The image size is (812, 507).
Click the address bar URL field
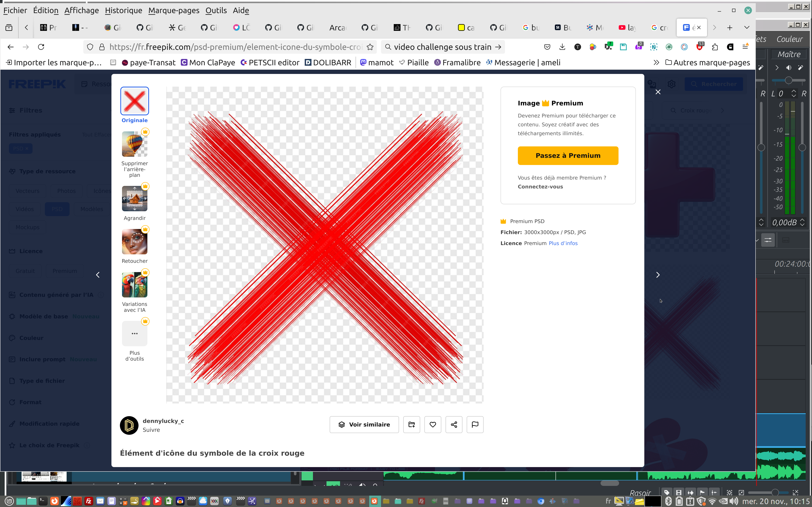(x=235, y=47)
